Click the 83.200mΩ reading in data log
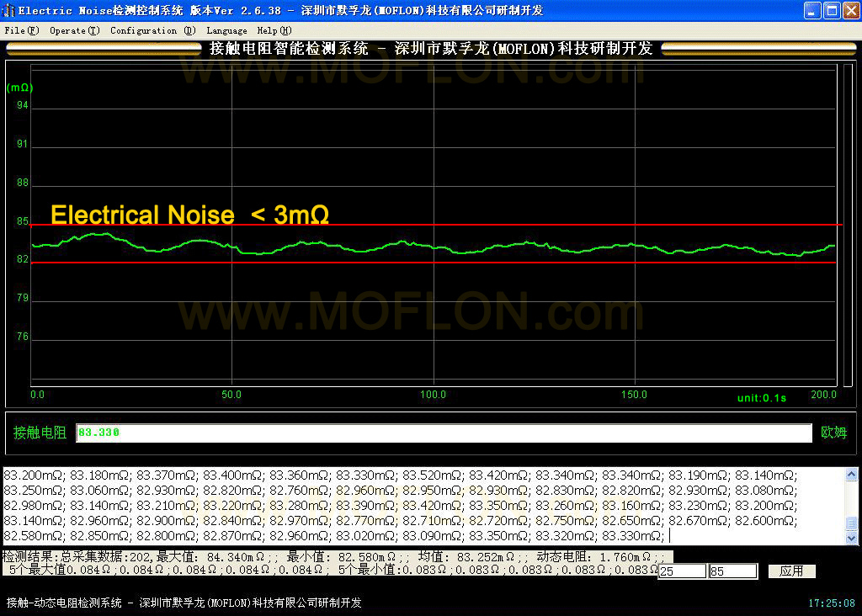Image resolution: width=862 pixels, height=616 pixels. 35,475
